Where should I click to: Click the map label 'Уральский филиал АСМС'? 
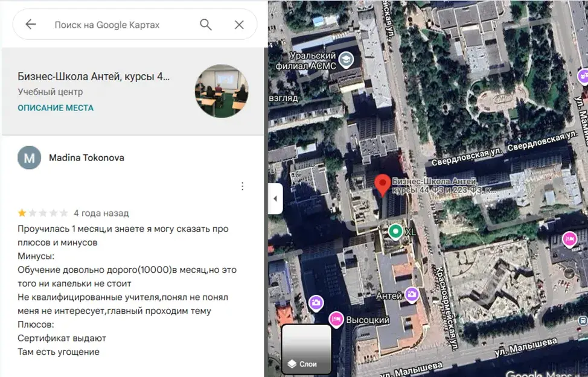(306, 61)
